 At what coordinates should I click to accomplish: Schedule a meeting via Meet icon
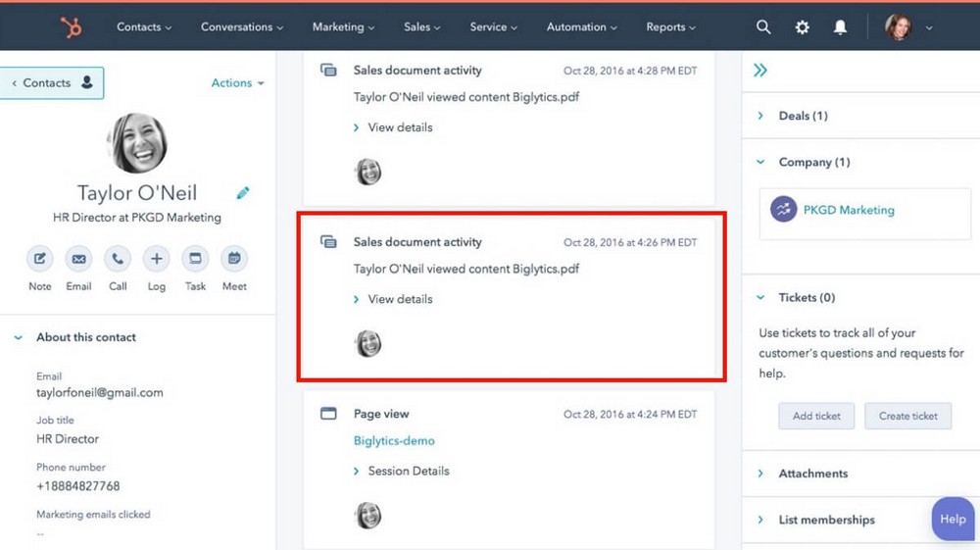pos(234,259)
